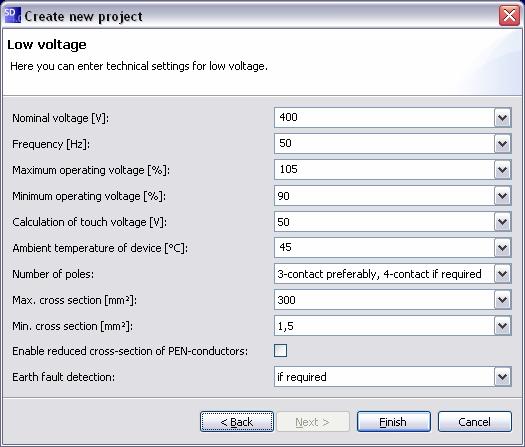
Task: Cancel the new project wizard
Action: [x=475, y=422]
